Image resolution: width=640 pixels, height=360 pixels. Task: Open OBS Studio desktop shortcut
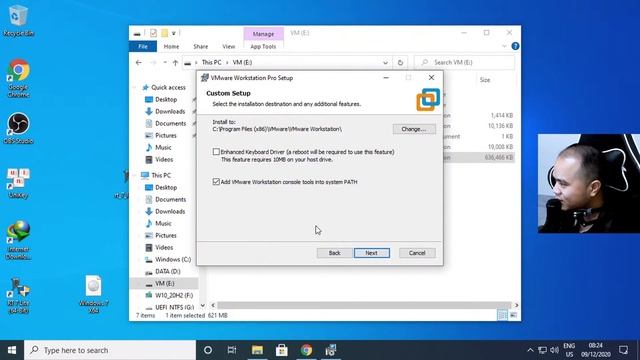[18, 128]
